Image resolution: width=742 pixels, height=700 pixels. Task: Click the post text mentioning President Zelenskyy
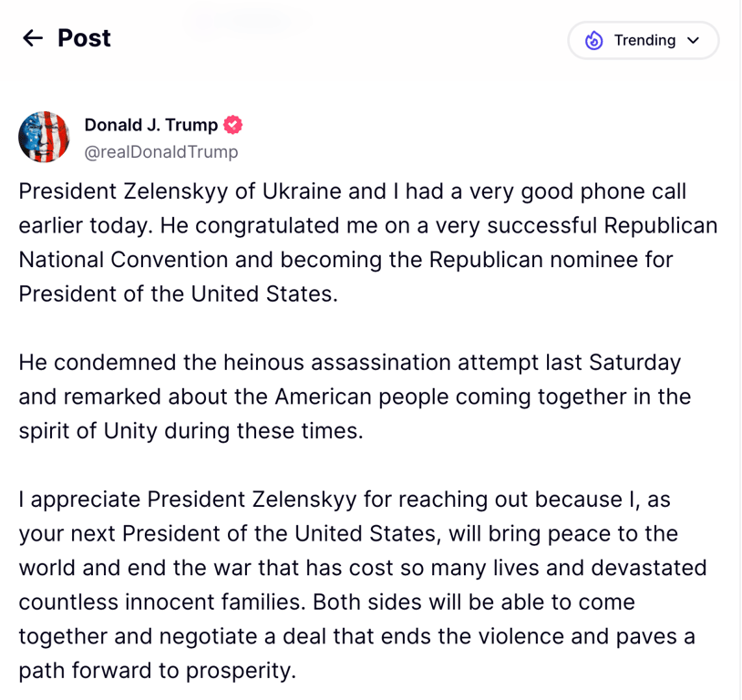(365, 242)
